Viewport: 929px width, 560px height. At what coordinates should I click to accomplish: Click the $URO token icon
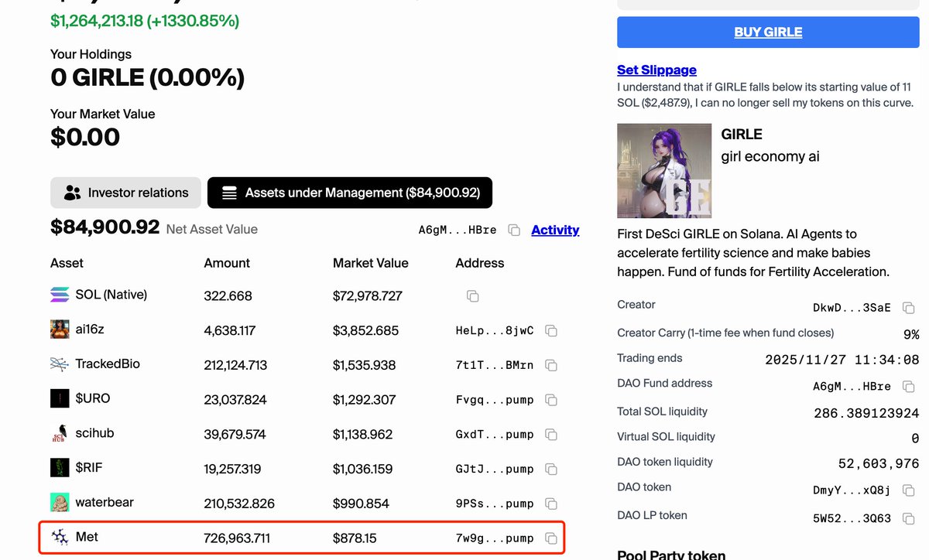(60, 398)
